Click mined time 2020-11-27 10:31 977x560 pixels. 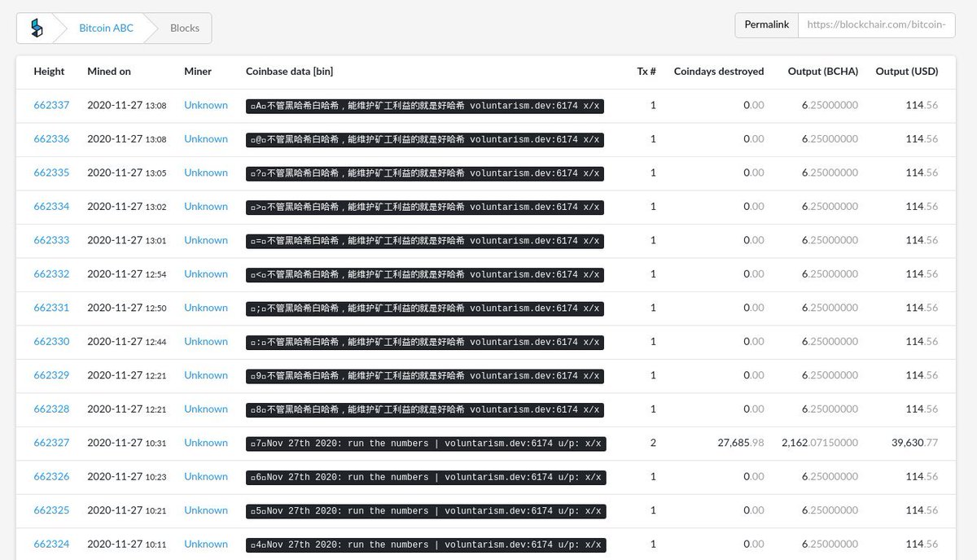click(x=126, y=443)
